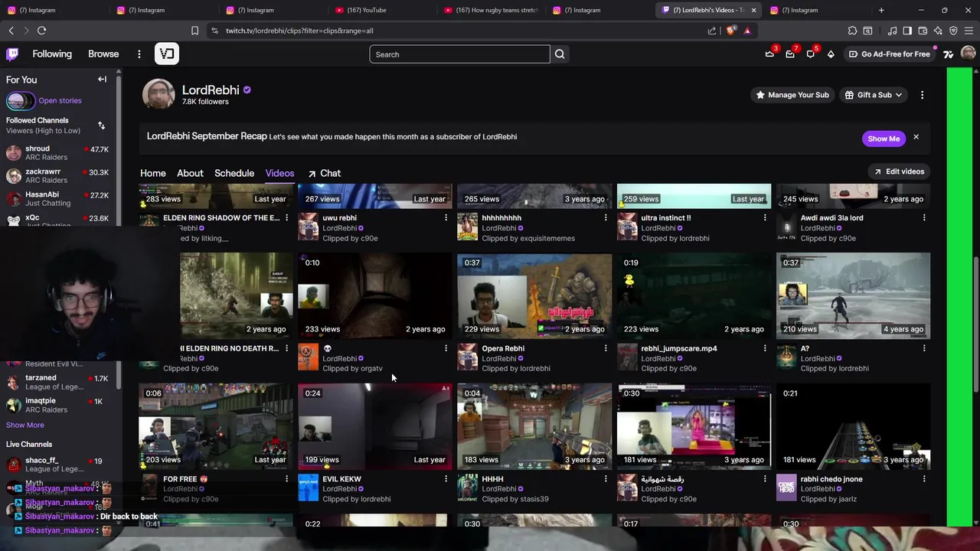980x551 pixels.
Task: Open options for uwu rebhi clip
Action: tap(446, 218)
